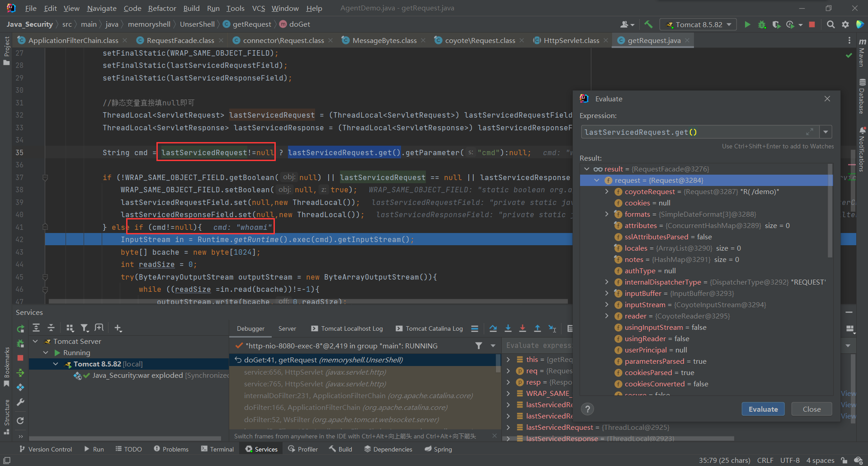
Task: Toggle the Database tool window stripe
Action: 862,96
